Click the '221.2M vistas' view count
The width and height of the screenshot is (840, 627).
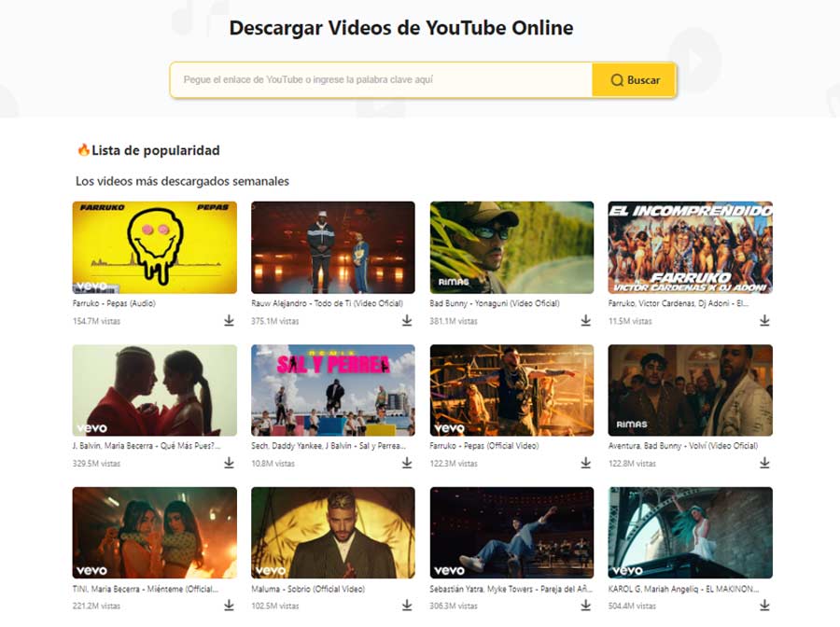(x=96, y=606)
